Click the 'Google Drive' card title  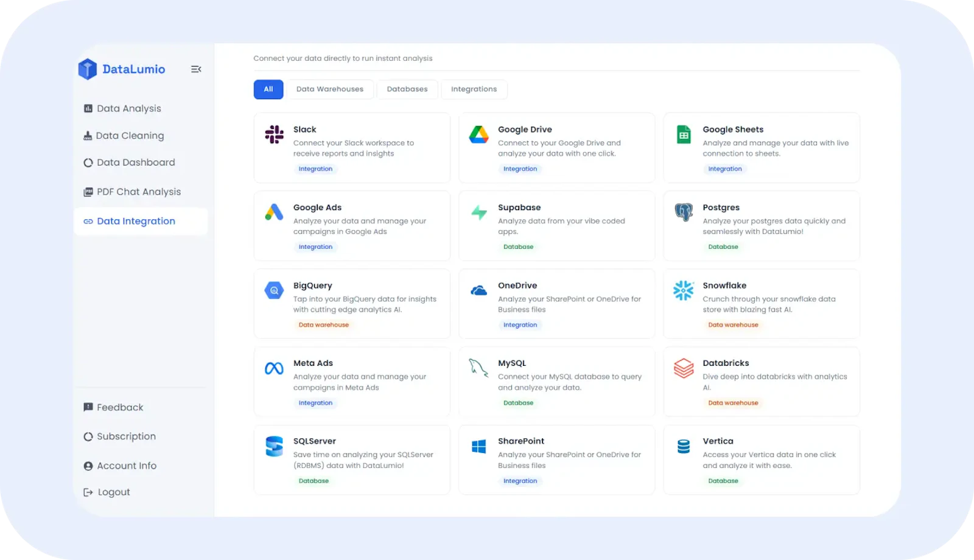click(x=525, y=130)
